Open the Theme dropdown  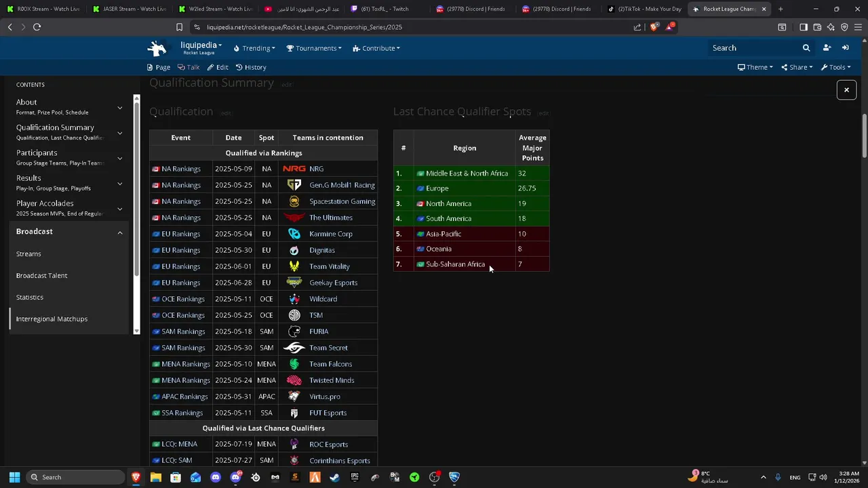(x=755, y=67)
